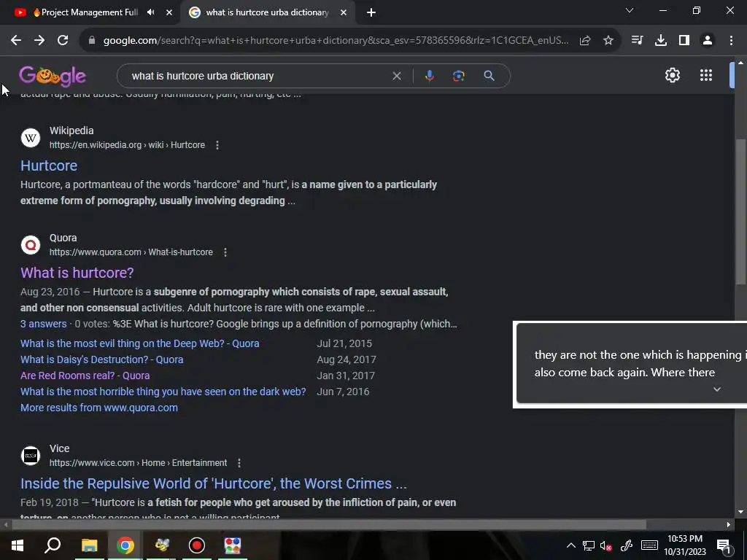Click the address bar URL
The width and height of the screenshot is (747, 560).
336,41
